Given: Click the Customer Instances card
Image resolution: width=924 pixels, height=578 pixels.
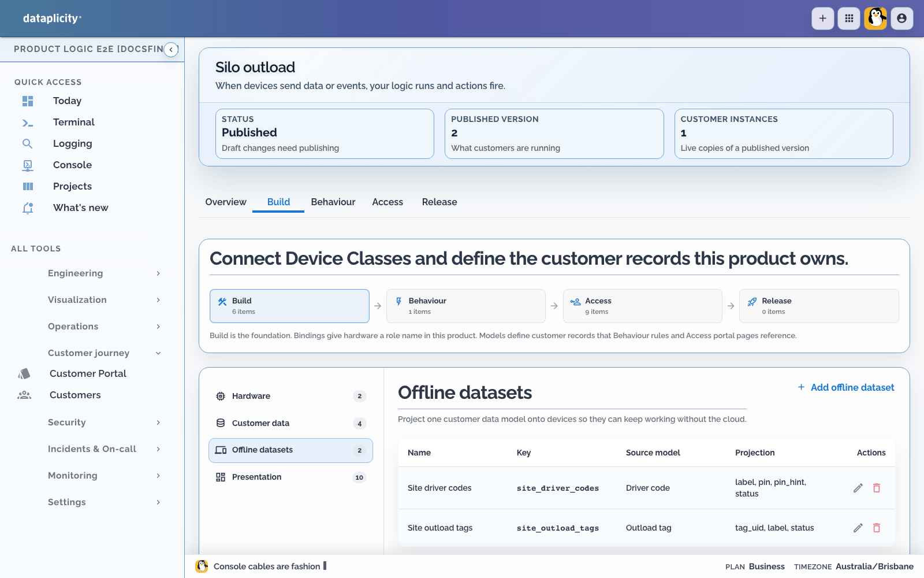Looking at the screenshot, I should pyautogui.click(x=784, y=134).
